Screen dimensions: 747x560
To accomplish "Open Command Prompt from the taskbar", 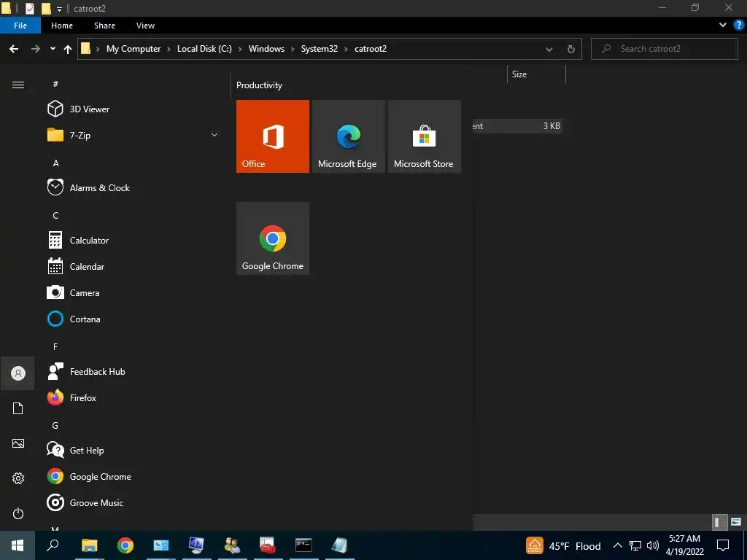I will coord(303,545).
